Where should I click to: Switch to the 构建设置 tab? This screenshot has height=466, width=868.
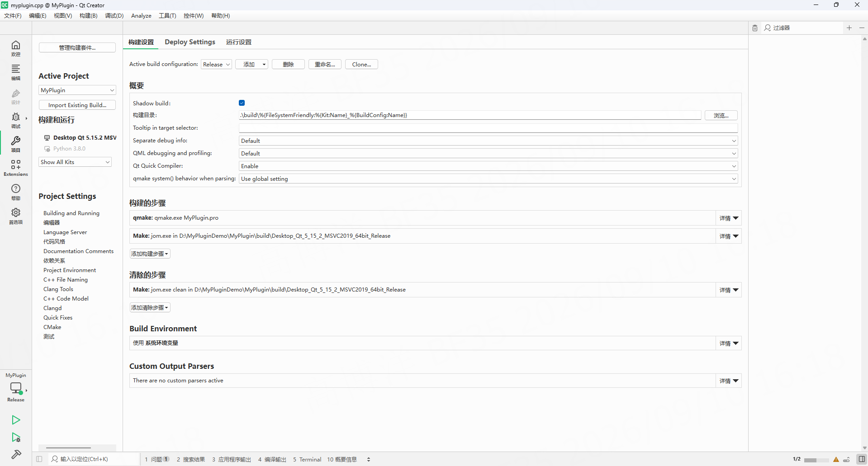141,42
